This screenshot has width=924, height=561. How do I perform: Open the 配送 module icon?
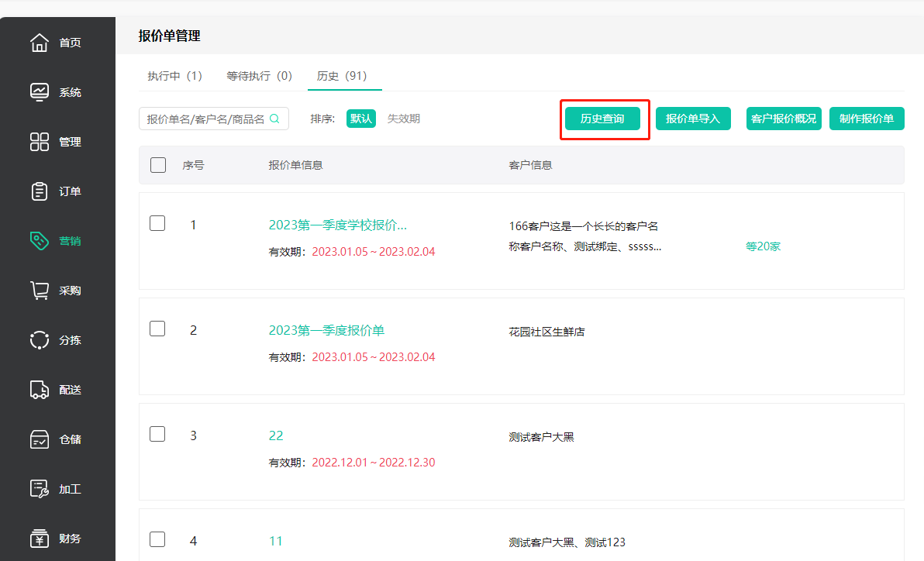[x=39, y=389]
